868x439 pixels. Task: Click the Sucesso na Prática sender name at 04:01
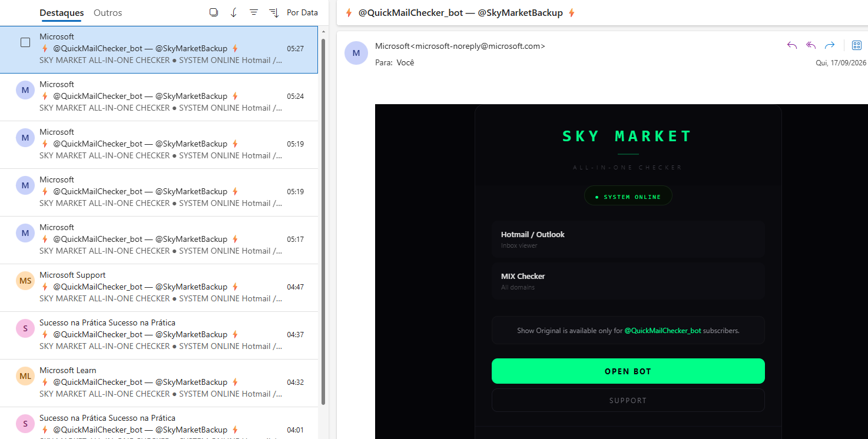107,418
